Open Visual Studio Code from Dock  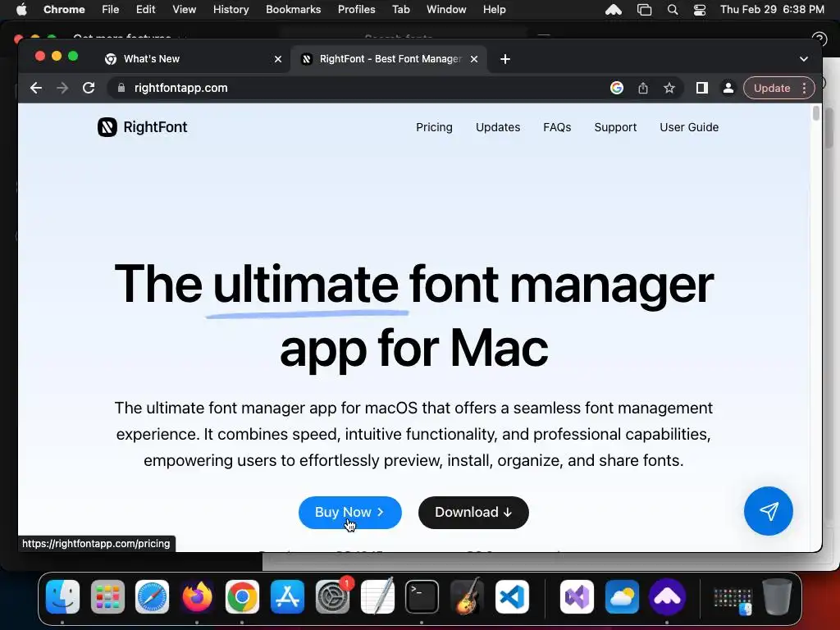point(512,597)
